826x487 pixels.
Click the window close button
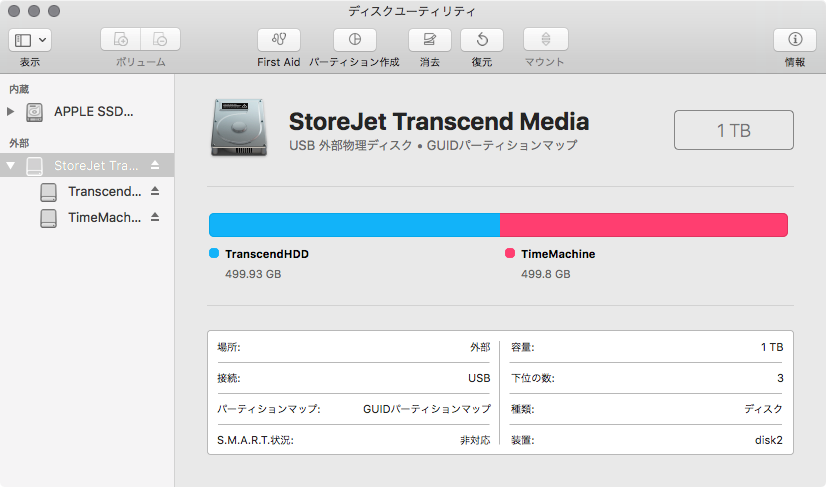pos(14,11)
